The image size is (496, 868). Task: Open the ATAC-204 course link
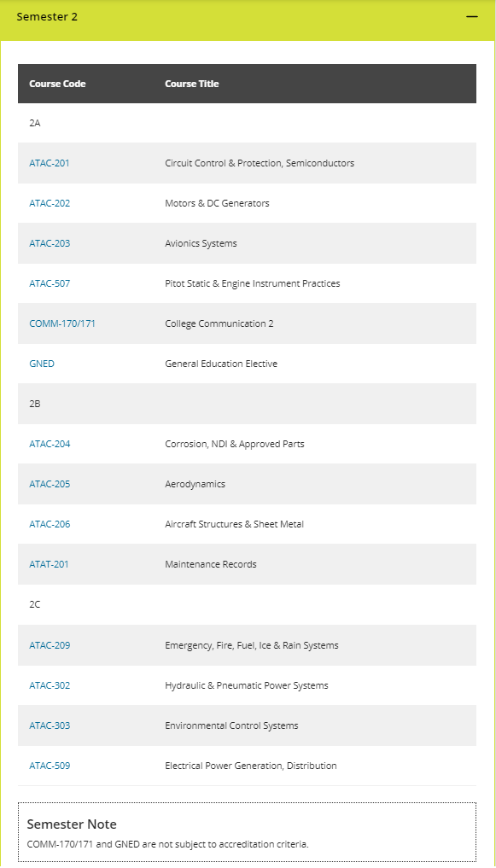[x=50, y=444]
